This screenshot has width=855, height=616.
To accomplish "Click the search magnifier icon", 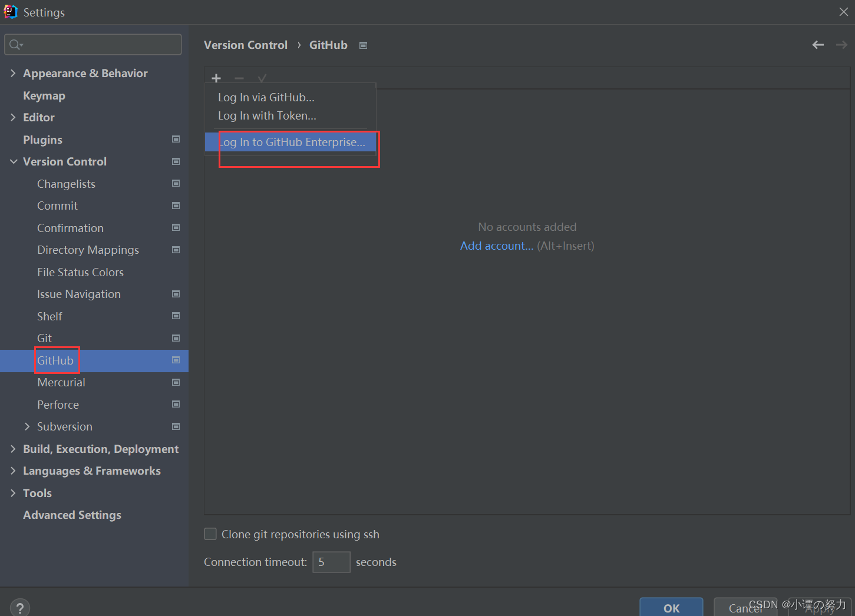I will [x=16, y=45].
